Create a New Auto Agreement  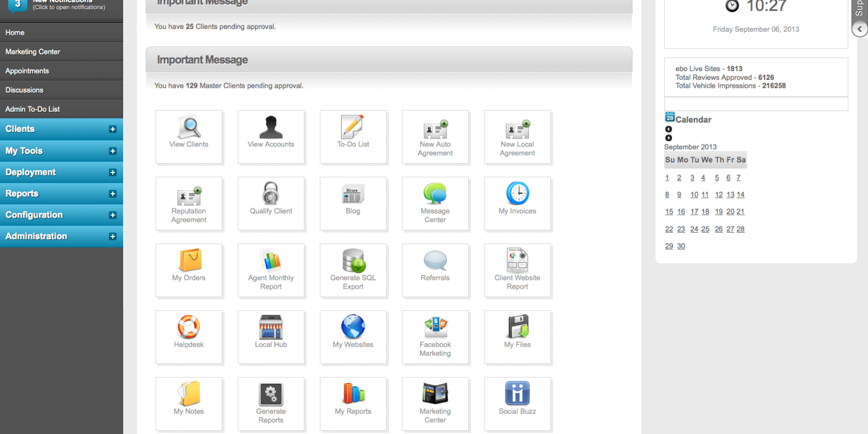(x=435, y=137)
